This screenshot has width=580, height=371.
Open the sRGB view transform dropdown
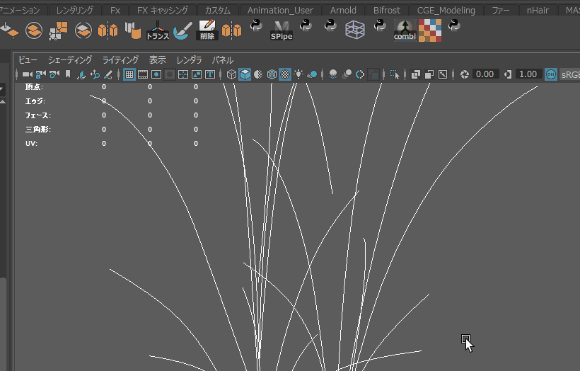pyautogui.click(x=570, y=74)
